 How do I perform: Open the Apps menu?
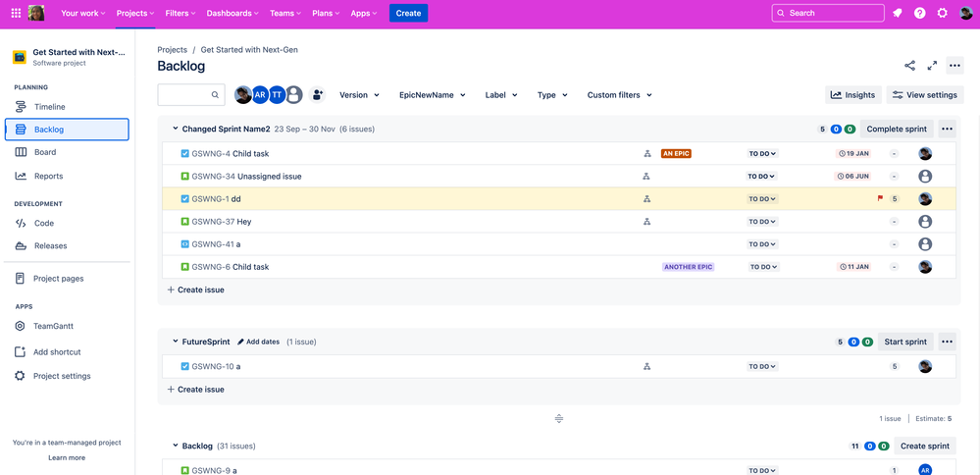(364, 13)
